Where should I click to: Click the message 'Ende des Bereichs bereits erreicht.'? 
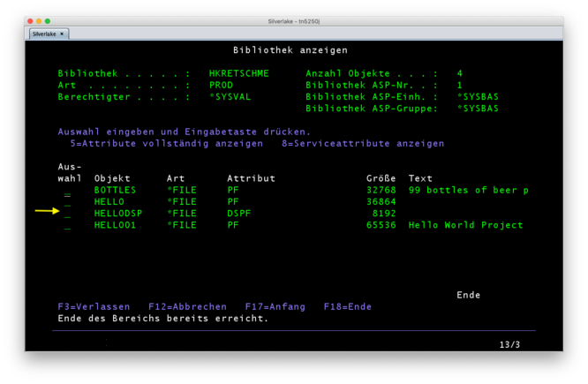tap(163, 319)
